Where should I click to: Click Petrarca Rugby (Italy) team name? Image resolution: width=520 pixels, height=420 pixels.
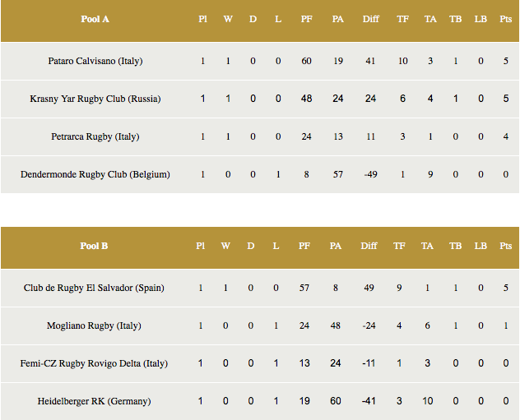(95, 136)
